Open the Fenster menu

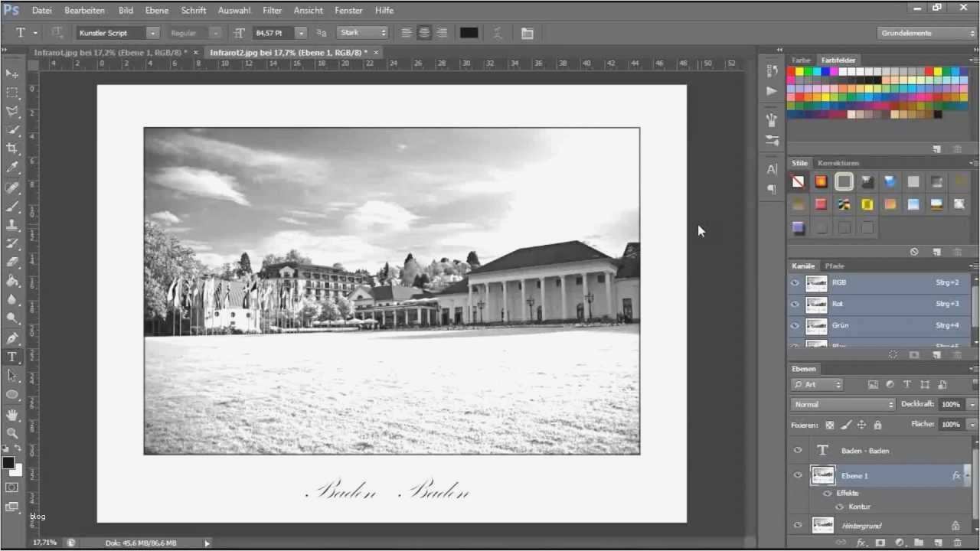tap(348, 11)
